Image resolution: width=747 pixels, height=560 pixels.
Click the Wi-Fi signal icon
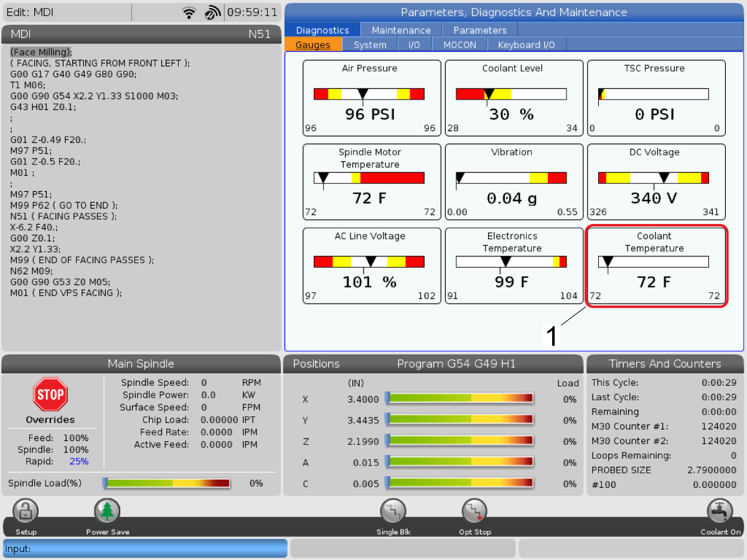click(189, 12)
